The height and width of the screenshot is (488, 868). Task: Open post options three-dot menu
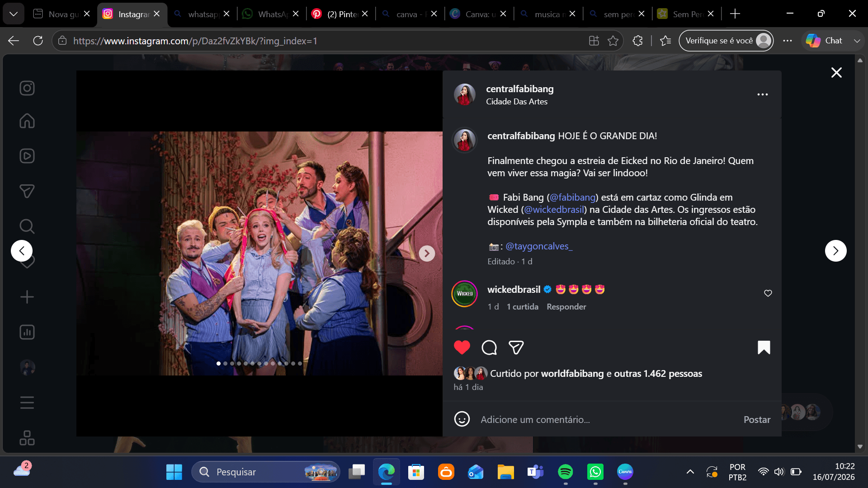(x=763, y=94)
